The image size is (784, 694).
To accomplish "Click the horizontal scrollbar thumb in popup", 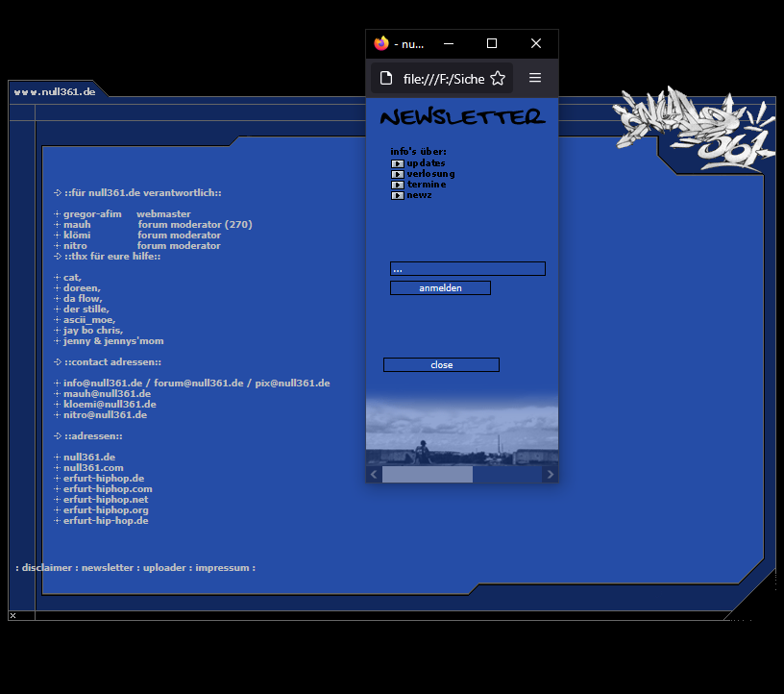I will (427, 475).
